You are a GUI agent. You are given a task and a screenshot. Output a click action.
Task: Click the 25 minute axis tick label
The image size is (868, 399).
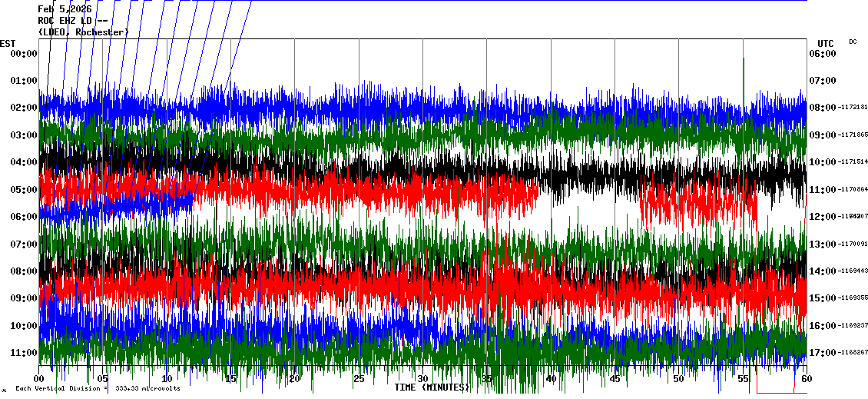tap(359, 379)
